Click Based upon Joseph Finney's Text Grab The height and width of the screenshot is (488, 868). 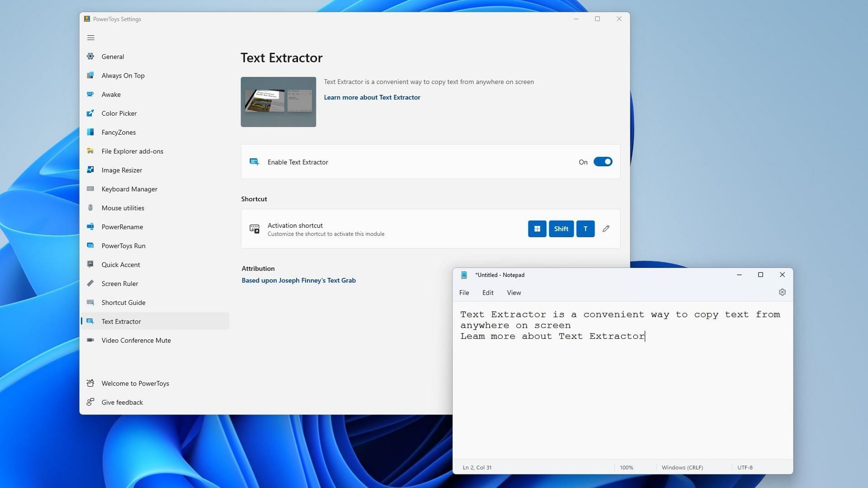[298, 279]
